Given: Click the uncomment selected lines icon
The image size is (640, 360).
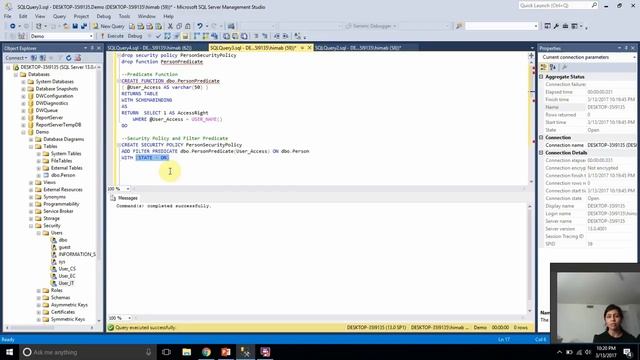Looking at the screenshot, I should tap(264, 36).
